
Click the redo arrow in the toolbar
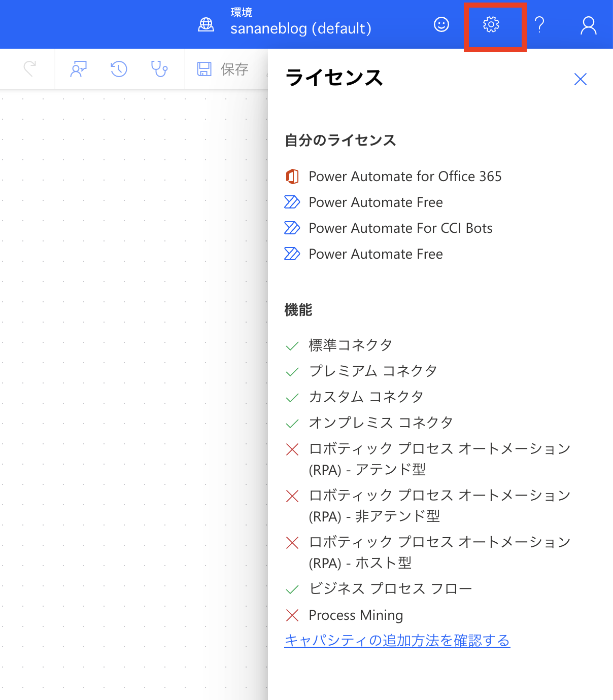(30, 68)
